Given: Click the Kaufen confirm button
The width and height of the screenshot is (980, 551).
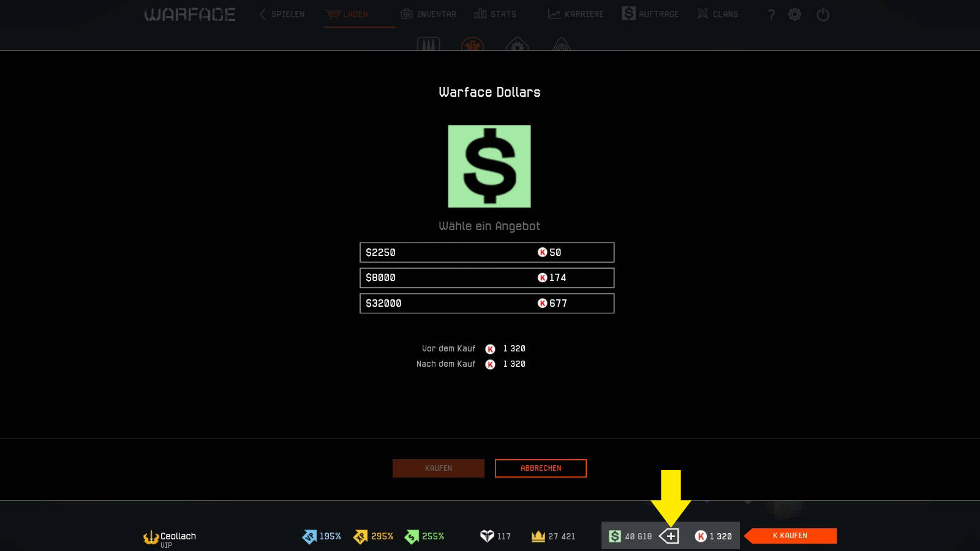Looking at the screenshot, I should click(x=439, y=468).
